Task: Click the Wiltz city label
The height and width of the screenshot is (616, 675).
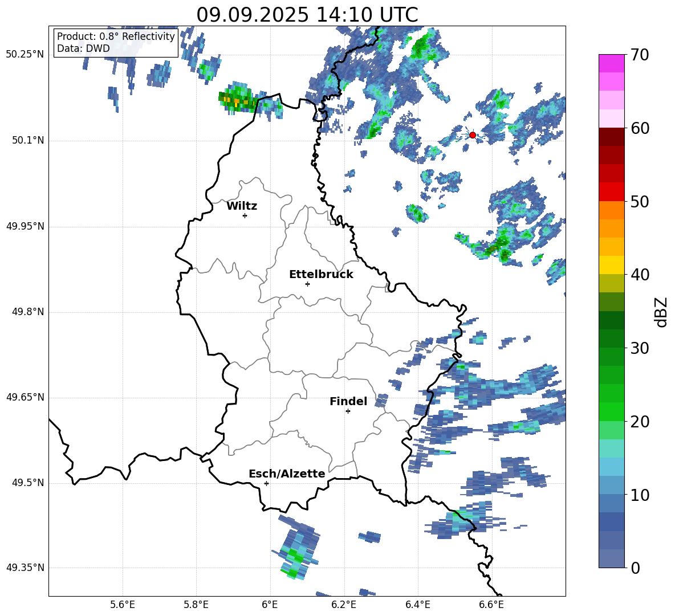Action: click(242, 206)
